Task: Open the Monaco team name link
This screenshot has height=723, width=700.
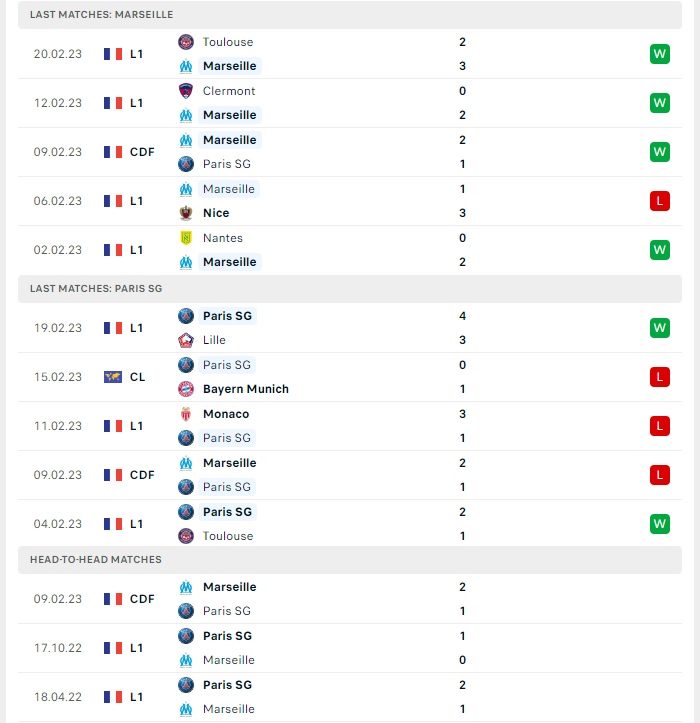Action: [x=226, y=414]
